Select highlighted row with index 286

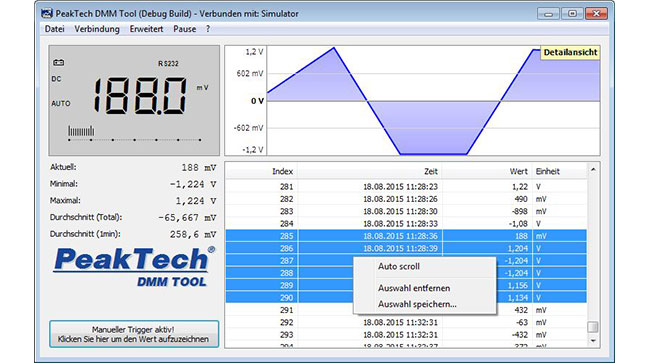(x=406, y=249)
